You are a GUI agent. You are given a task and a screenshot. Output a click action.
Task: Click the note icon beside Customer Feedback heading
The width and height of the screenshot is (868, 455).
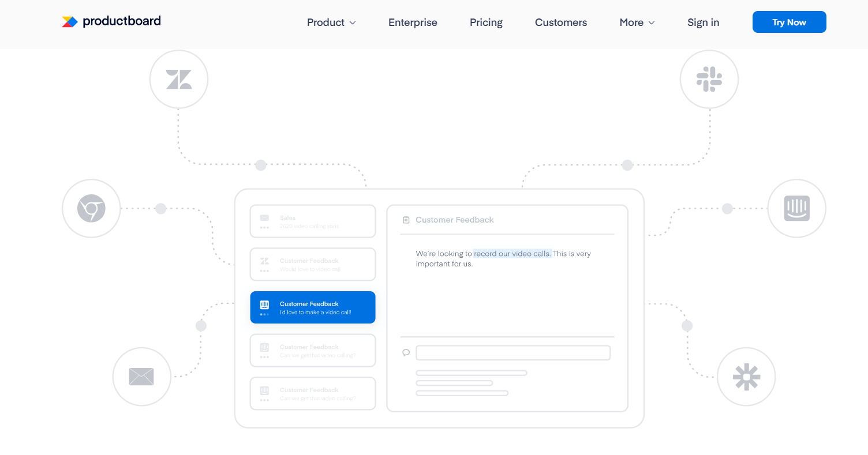click(406, 219)
